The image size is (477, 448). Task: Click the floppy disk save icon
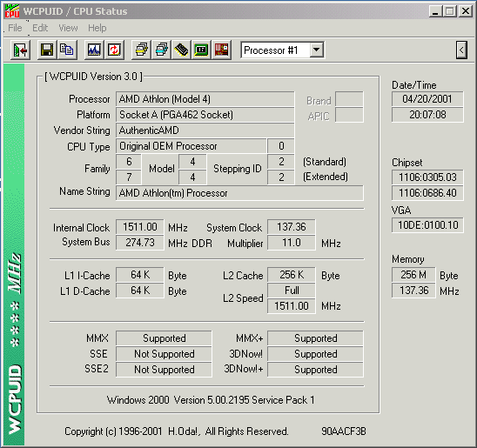pyautogui.click(x=47, y=50)
